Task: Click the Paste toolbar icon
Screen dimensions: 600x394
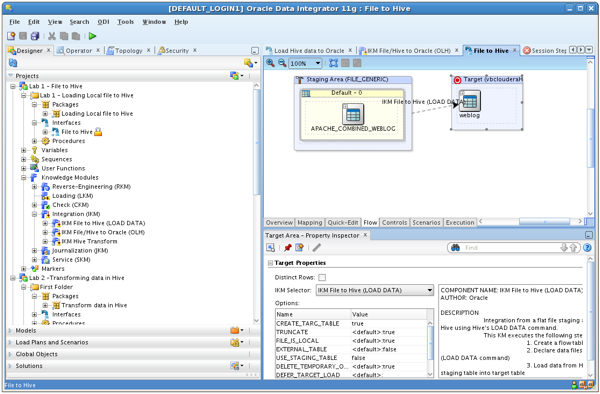Action: pyautogui.click(x=76, y=36)
